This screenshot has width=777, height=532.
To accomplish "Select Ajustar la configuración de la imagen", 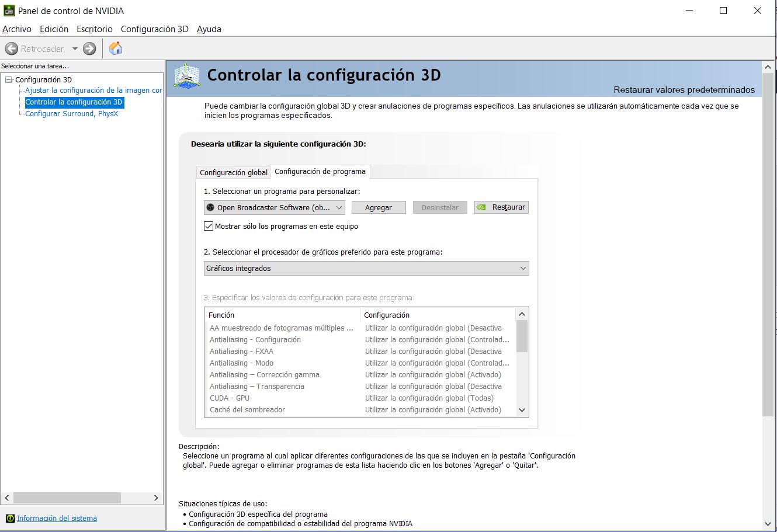I will pos(93,91).
